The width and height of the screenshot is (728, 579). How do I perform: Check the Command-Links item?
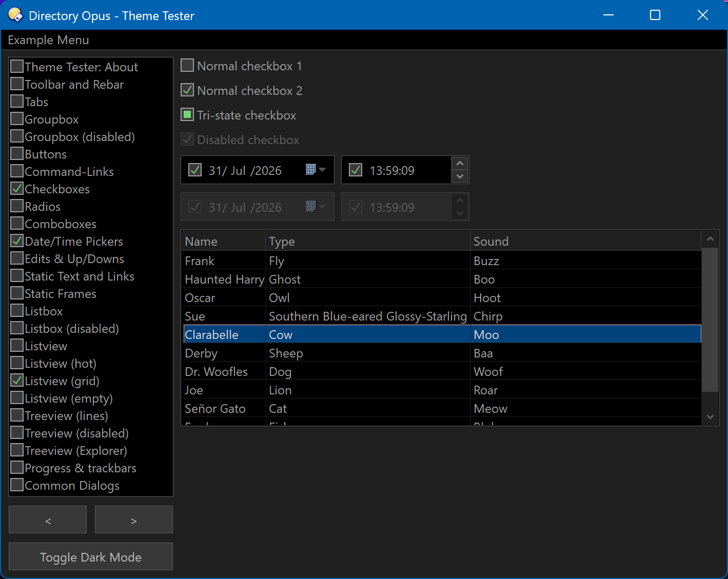tap(17, 171)
